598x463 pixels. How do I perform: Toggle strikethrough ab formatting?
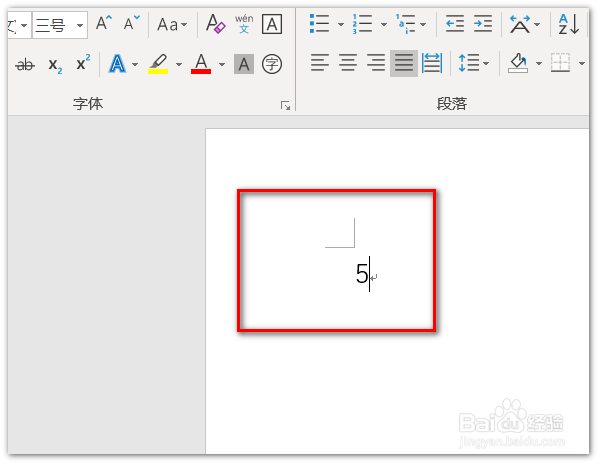point(25,64)
